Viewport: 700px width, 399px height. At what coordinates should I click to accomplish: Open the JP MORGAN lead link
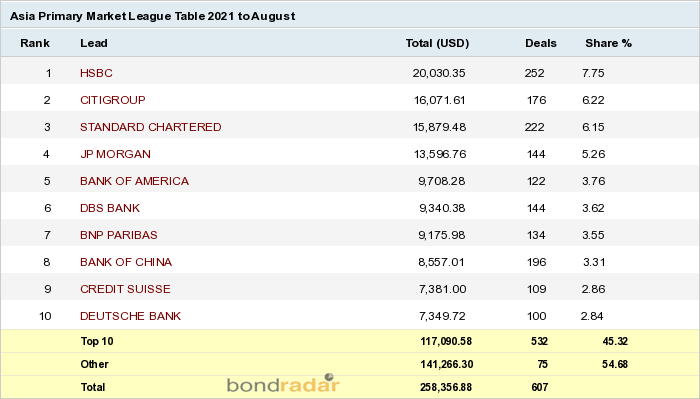[x=115, y=154]
